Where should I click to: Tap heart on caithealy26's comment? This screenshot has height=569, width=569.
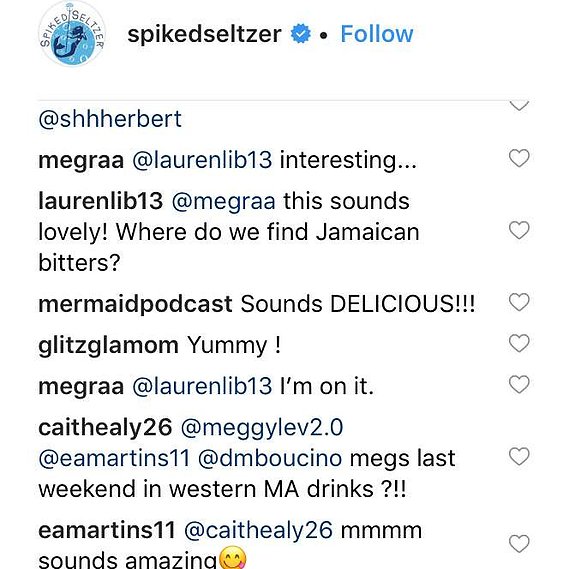[x=519, y=456]
